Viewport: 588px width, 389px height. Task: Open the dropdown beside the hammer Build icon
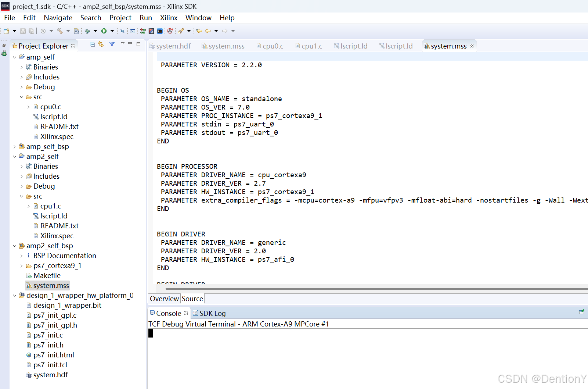[x=68, y=31]
